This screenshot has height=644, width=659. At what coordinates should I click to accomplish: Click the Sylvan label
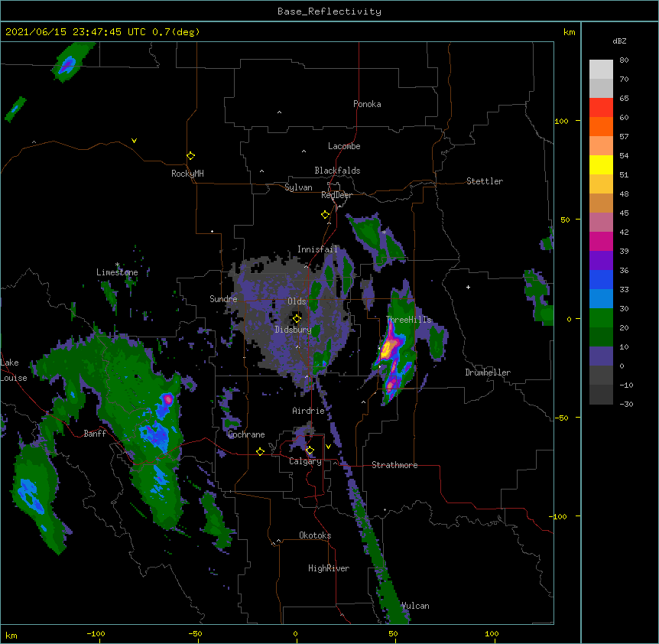(298, 187)
